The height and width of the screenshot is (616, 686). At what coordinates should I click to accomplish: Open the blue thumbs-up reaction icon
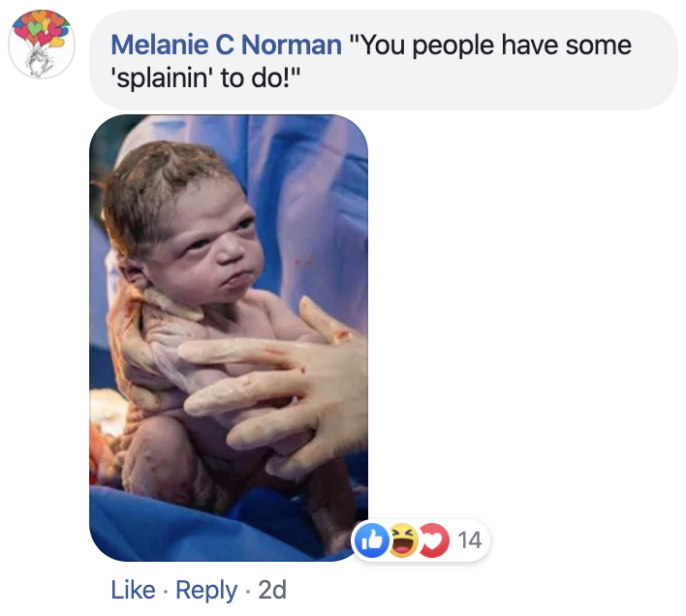click(371, 540)
